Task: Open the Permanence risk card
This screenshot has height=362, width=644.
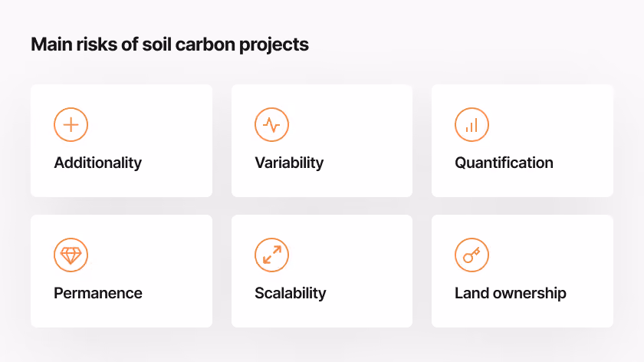Action: tap(122, 271)
